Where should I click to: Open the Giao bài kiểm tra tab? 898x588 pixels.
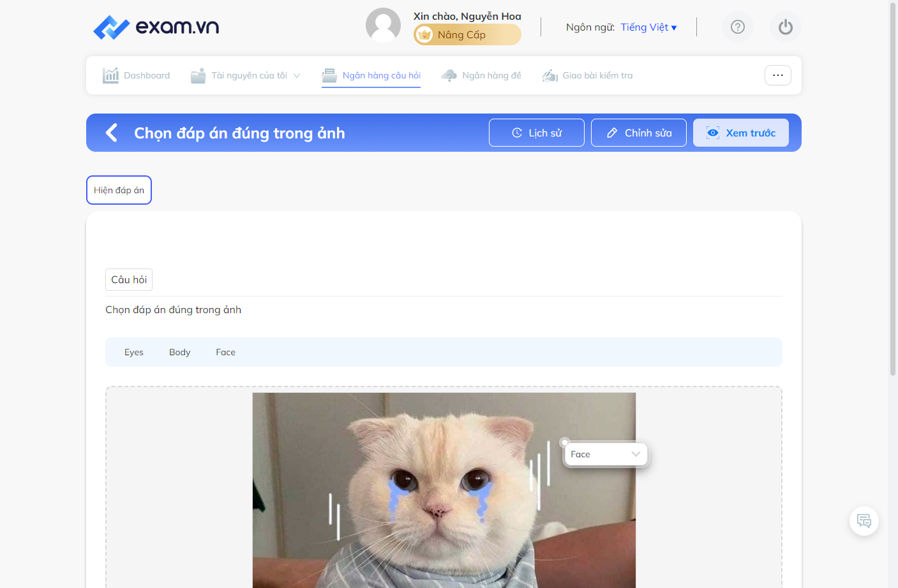tap(587, 75)
